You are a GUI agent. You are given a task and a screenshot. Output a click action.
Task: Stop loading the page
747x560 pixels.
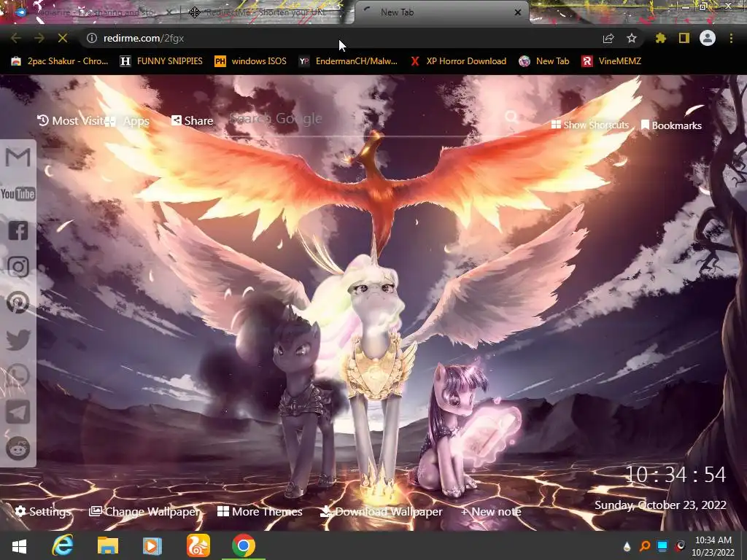tap(63, 38)
